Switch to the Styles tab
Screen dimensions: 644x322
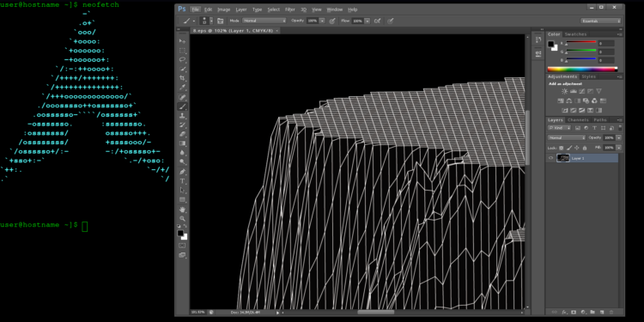coord(588,76)
